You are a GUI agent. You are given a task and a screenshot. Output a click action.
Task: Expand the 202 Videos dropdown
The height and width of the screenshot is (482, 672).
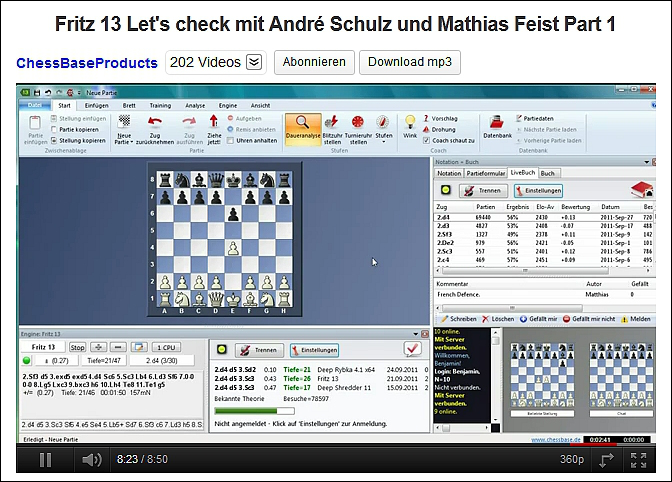[254, 62]
